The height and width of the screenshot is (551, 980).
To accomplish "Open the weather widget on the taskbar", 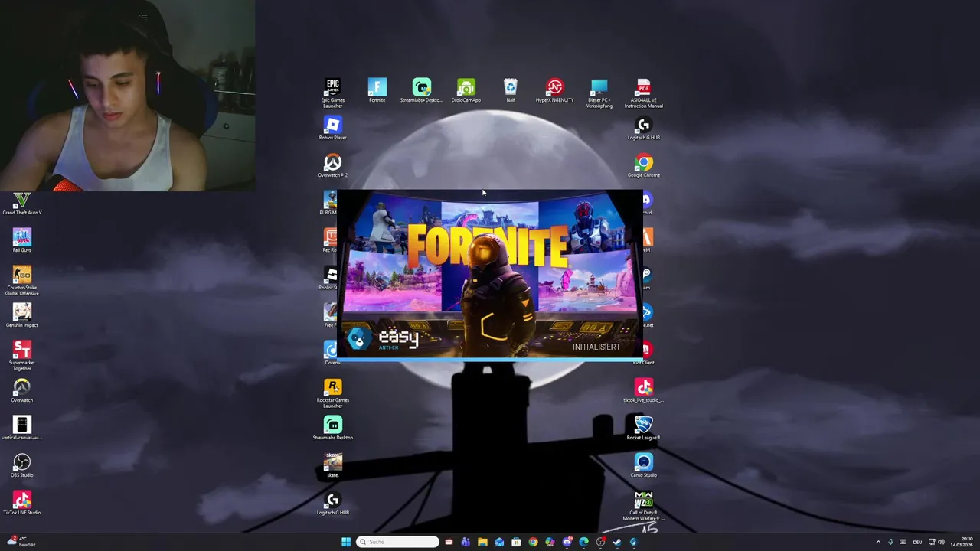I will (x=20, y=542).
